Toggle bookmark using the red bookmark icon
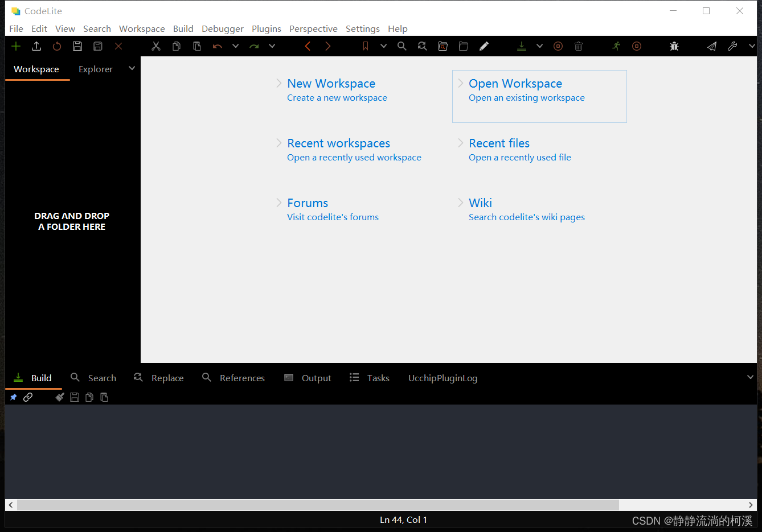762x532 pixels. click(x=366, y=46)
